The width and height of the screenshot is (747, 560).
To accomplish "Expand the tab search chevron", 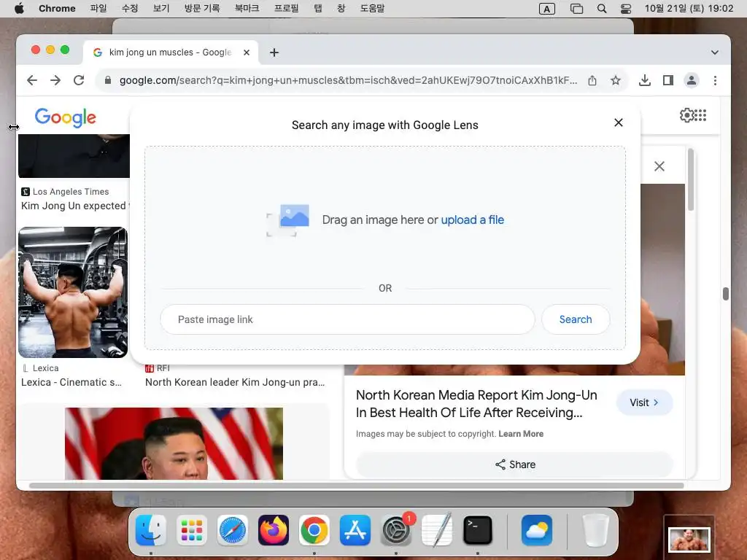I will (x=715, y=52).
